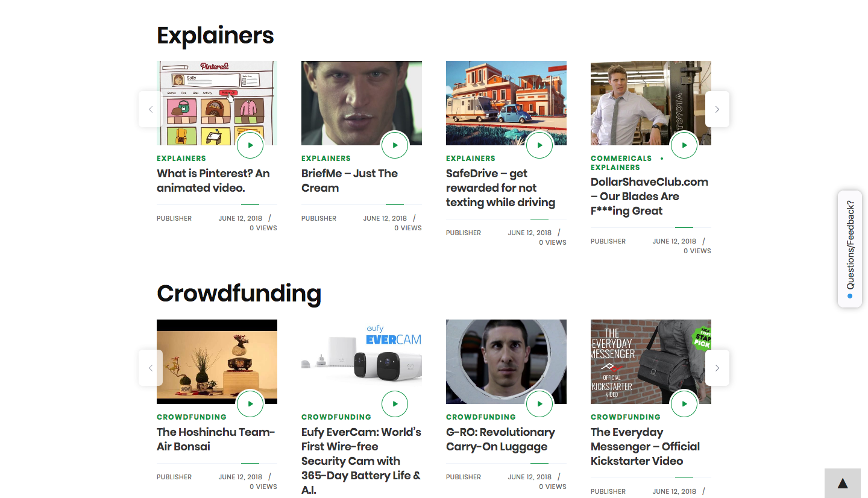
Task: Show next Explainers carousel items
Action: coord(717,109)
